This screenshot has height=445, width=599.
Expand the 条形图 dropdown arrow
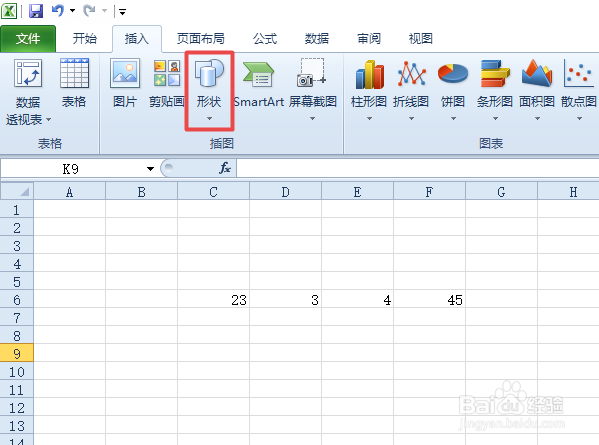click(495, 119)
